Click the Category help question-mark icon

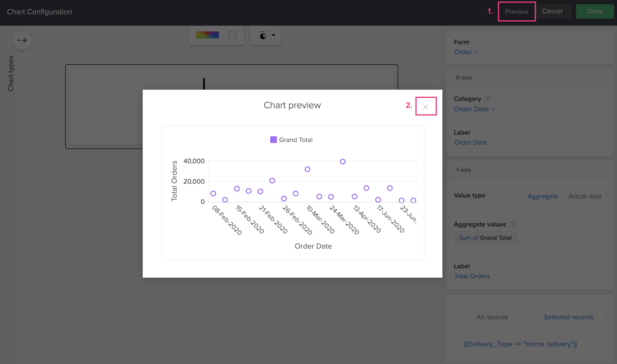[488, 99]
